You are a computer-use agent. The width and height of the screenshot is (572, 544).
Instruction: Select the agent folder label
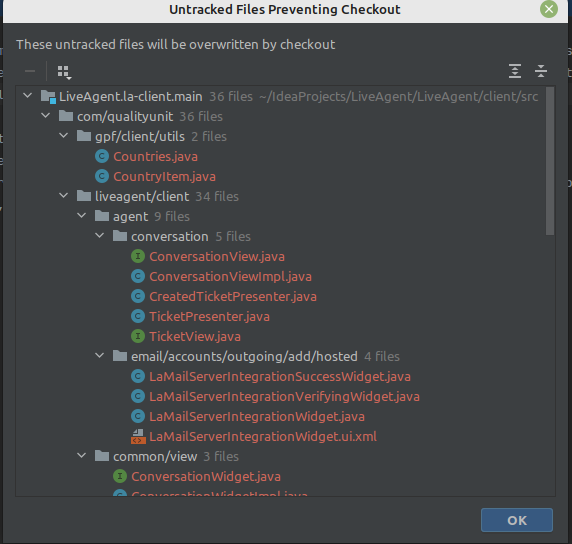131,217
